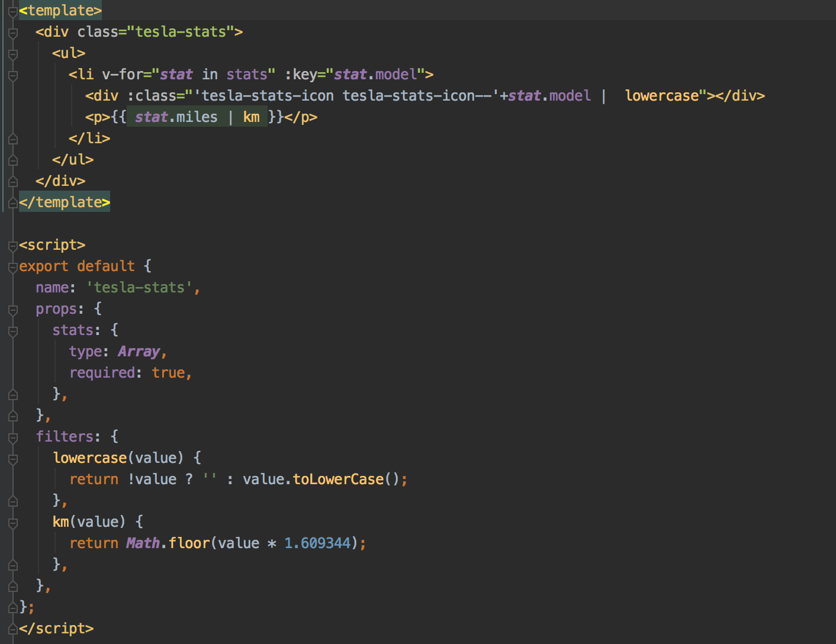Click the "!value" condition text
Screen dimensions: 836x644
tap(152, 479)
